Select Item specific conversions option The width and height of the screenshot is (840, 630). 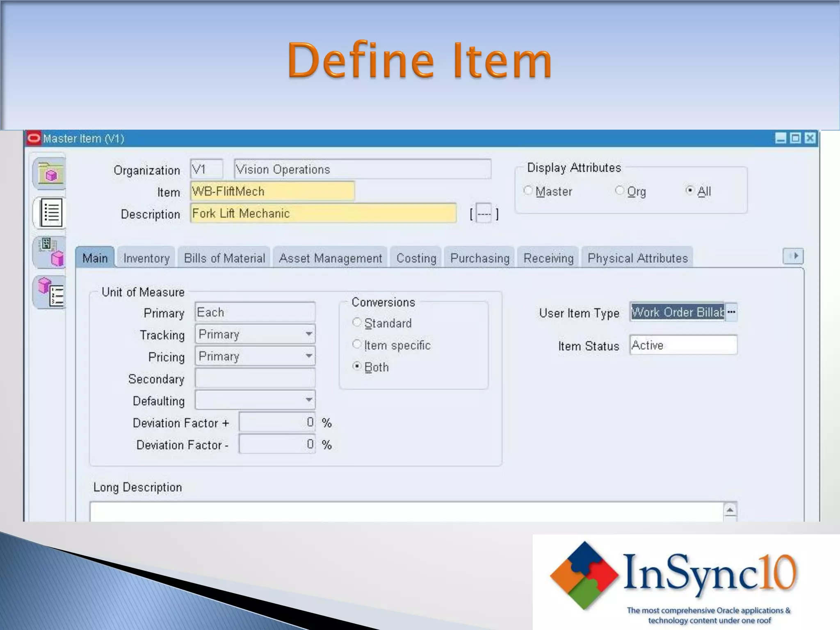tap(357, 345)
